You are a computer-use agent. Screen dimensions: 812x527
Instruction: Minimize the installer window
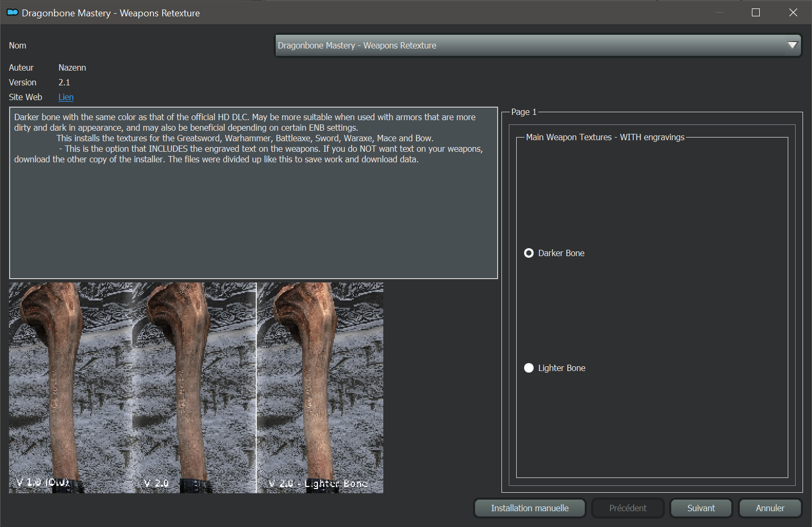[x=720, y=12]
